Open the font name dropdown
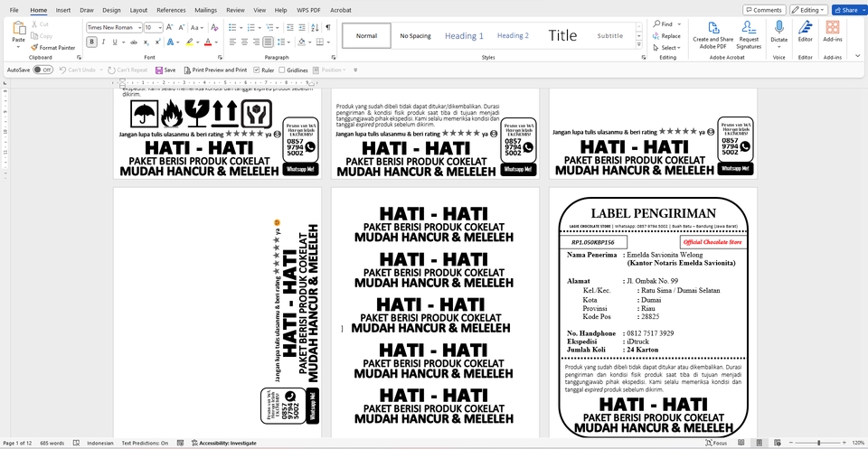Viewport: 868px width, 449px height. pyautogui.click(x=137, y=27)
